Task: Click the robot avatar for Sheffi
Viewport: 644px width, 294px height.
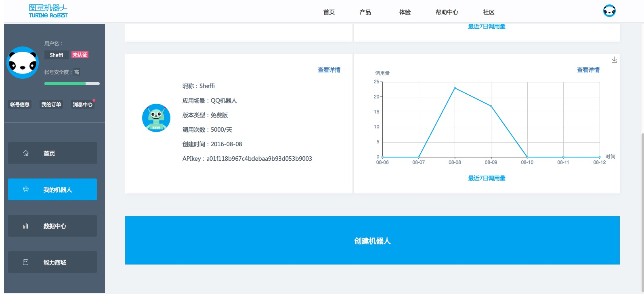Action: (156, 118)
